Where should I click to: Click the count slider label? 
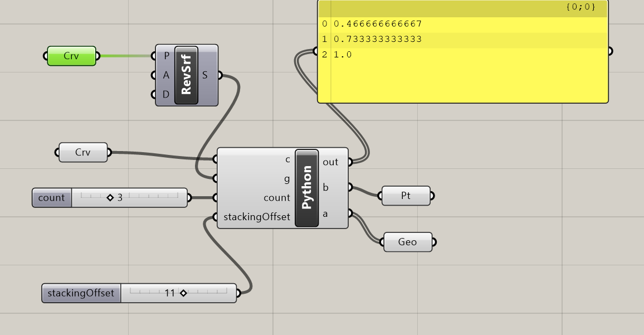51,197
